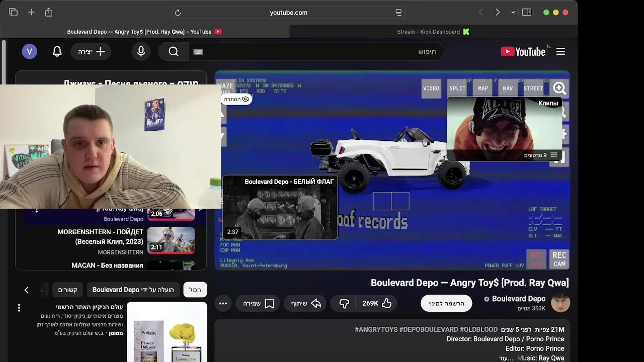Switch to Boulevard Depo YouTube tab
The height and width of the screenshot is (362, 644).
point(144,32)
